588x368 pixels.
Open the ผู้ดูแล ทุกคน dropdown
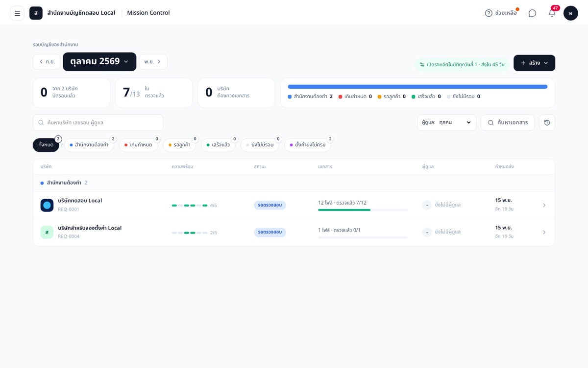click(x=447, y=123)
